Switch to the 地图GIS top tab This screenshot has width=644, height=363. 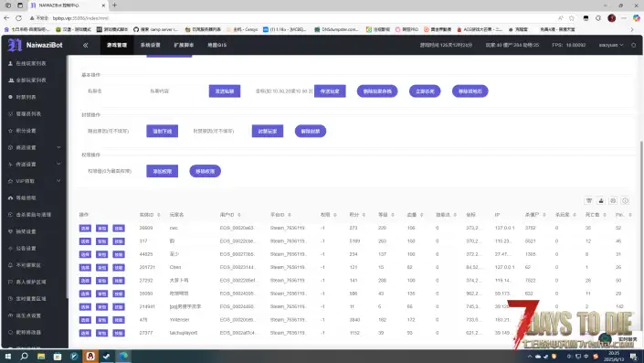point(216,45)
